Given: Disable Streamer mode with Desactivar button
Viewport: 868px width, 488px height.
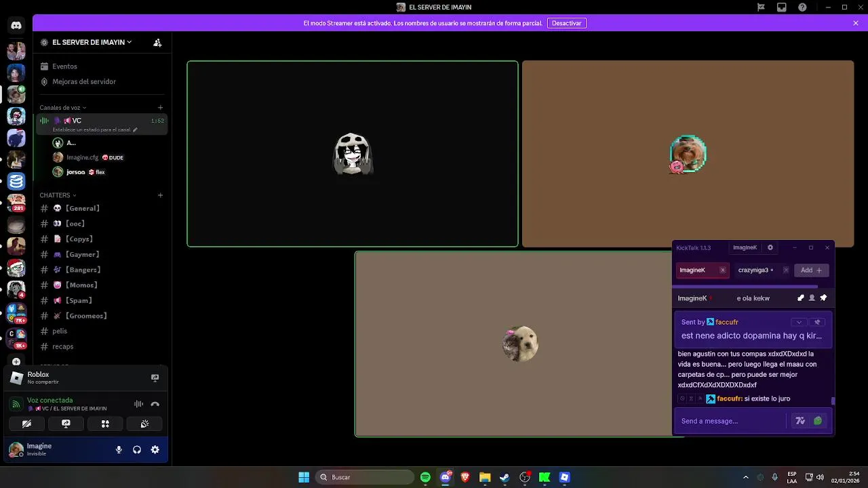Looking at the screenshot, I should (x=566, y=23).
